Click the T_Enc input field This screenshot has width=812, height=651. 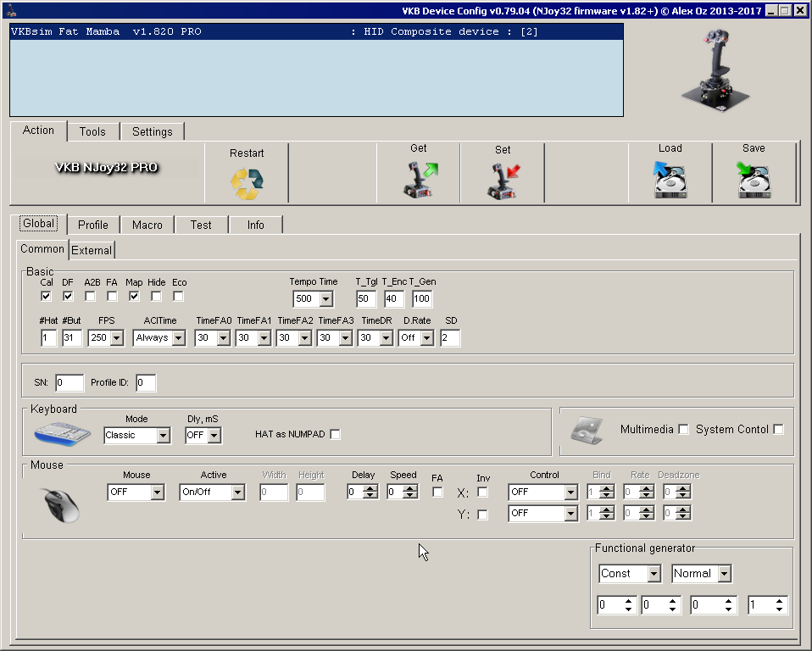[394, 299]
